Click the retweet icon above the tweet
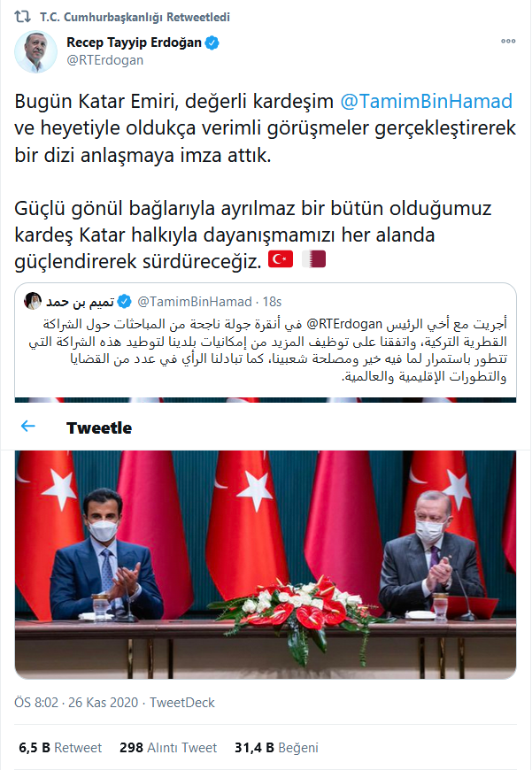This screenshot has height=770, width=532. click(21, 17)
